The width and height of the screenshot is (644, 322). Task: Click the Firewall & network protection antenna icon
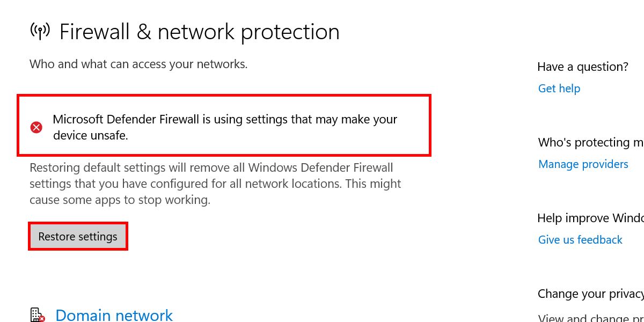(x=40, y=31)
